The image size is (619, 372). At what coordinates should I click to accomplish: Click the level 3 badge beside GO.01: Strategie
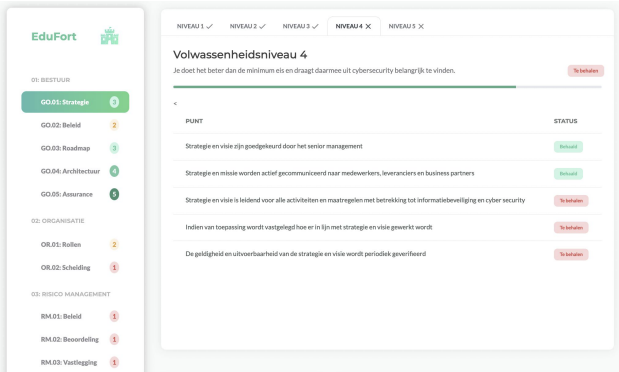click(114, 102)
